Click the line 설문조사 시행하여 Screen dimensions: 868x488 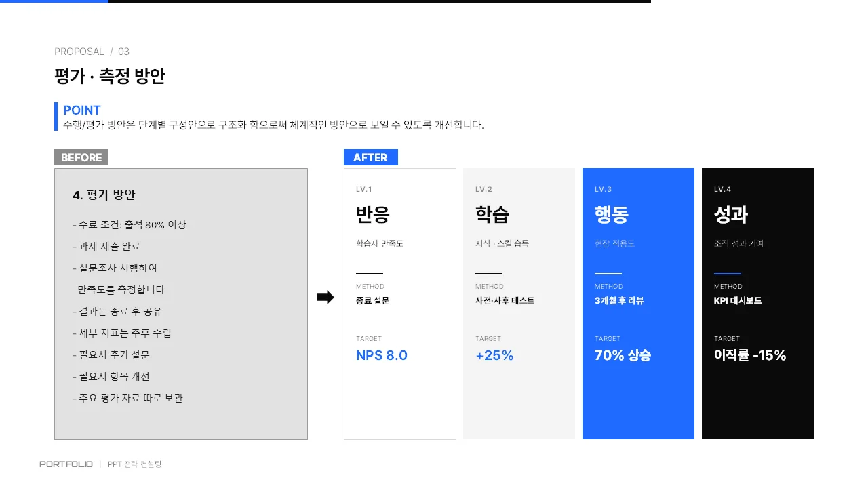click(x=115, y=268)
